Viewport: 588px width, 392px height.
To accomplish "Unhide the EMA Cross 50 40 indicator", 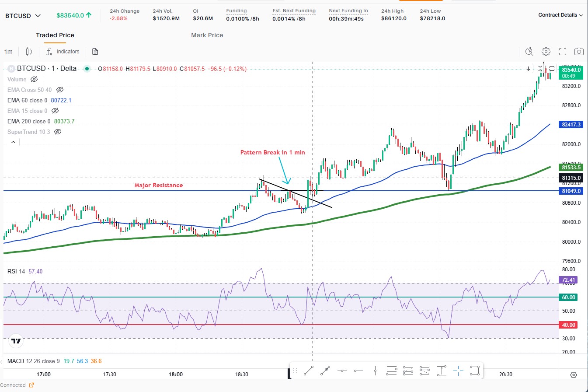I will (x=60, y=90).
